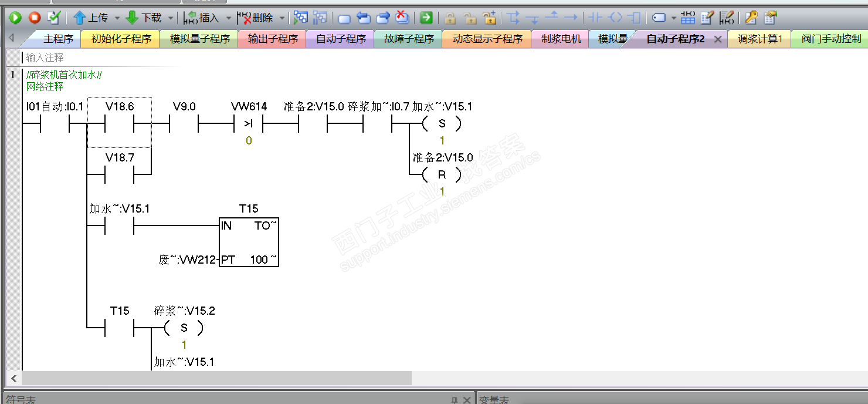Click the insert branch line icon

coord(514,18)
